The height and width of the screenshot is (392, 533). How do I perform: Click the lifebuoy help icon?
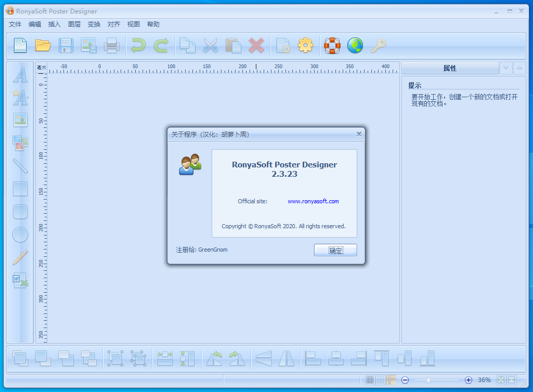coord(332,46)
